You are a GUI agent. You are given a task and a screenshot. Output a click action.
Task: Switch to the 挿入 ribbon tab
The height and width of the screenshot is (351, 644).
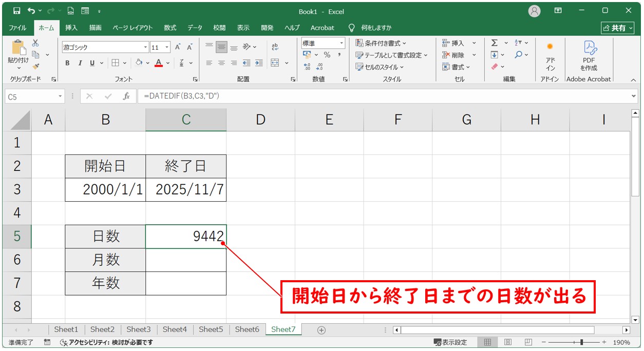pyautogui.click(x=71, y=28)
